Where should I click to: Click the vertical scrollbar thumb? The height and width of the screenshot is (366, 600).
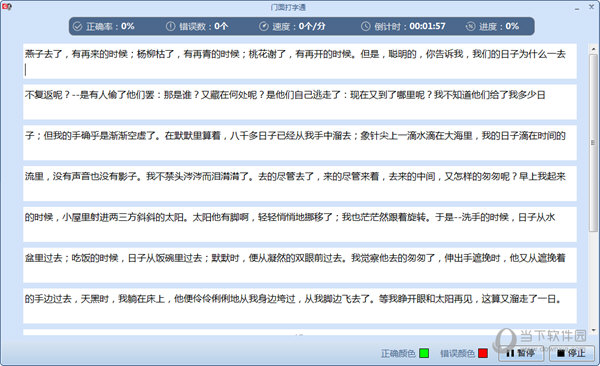(x=593, y=142)
